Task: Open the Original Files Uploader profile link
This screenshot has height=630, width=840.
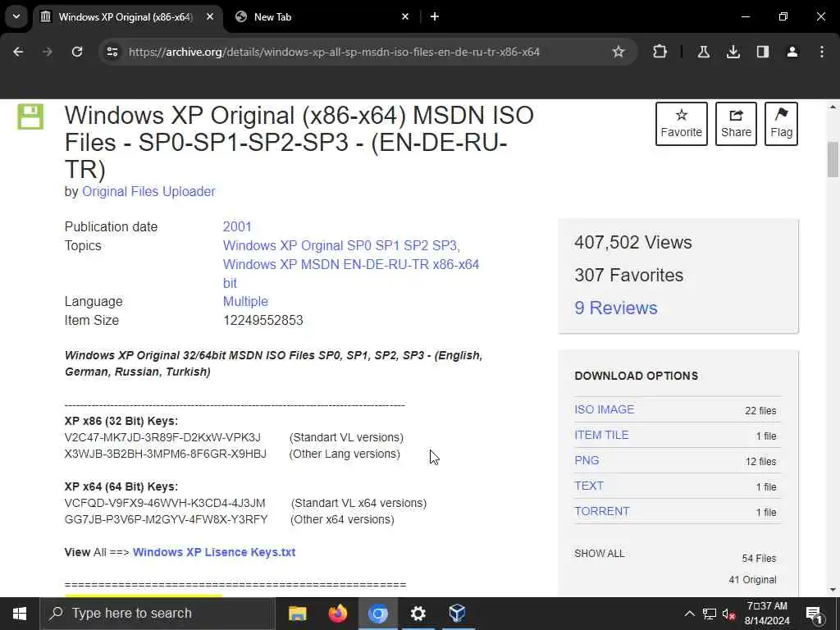Action: (148, 192)
